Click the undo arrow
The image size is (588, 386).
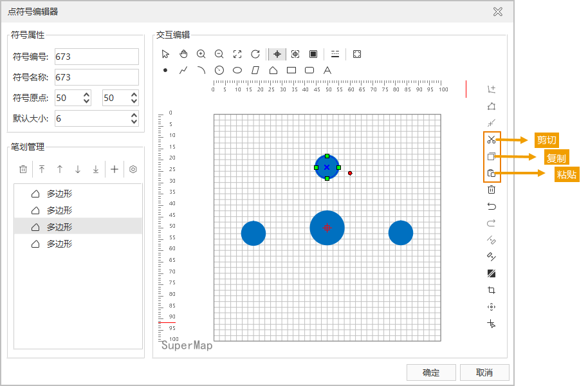coord(492,207)
